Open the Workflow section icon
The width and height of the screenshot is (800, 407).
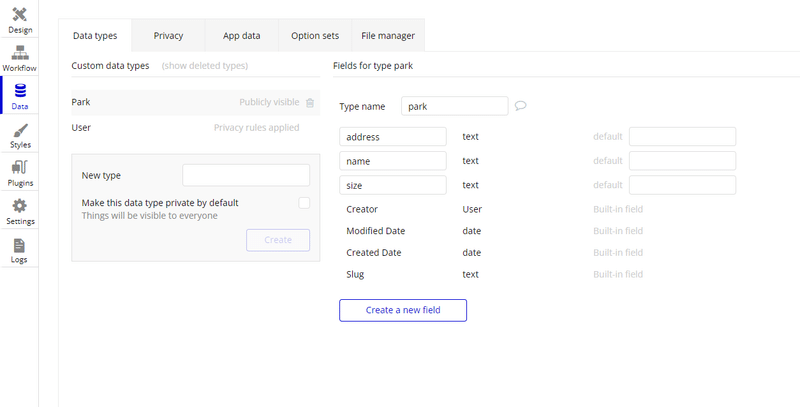20,53
